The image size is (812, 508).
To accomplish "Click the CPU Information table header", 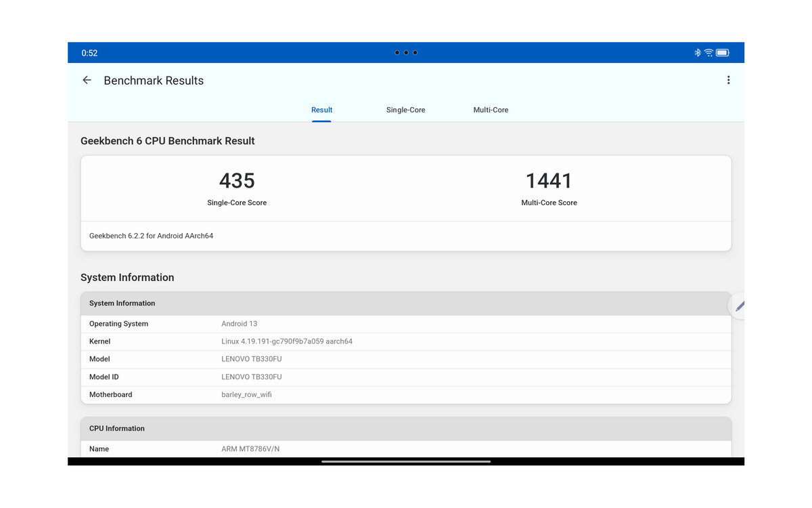I will pyautogui.click(x=406, y=429).
